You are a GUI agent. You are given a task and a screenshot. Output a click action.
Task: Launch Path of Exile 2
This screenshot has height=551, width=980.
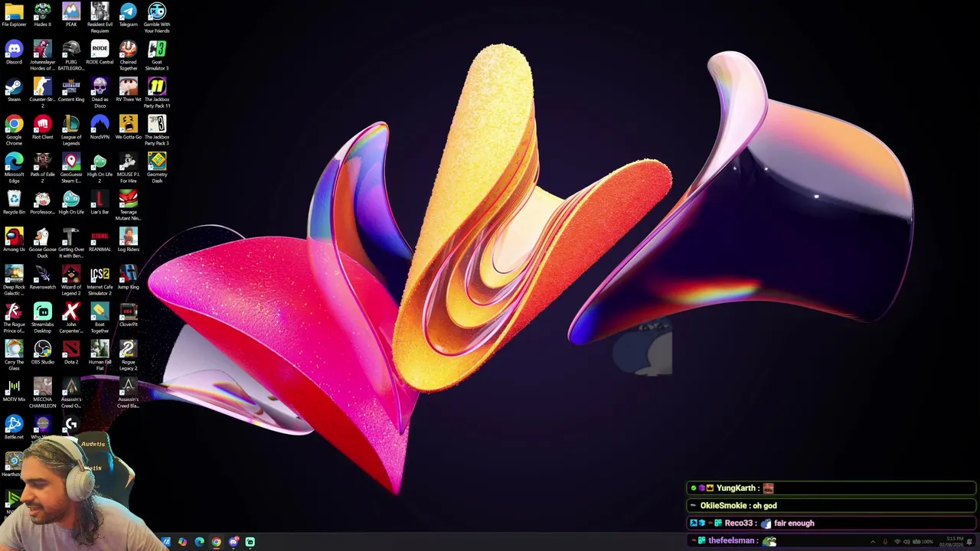click(42, 168)
